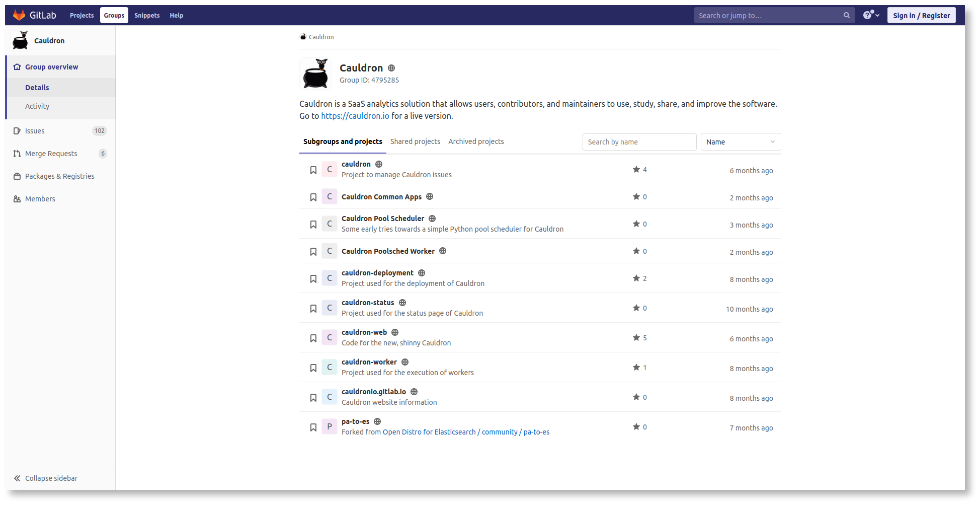The image size is (980, 505).
Task: Open Cauldron Common Apps project
Action: (x=381, y=197)
